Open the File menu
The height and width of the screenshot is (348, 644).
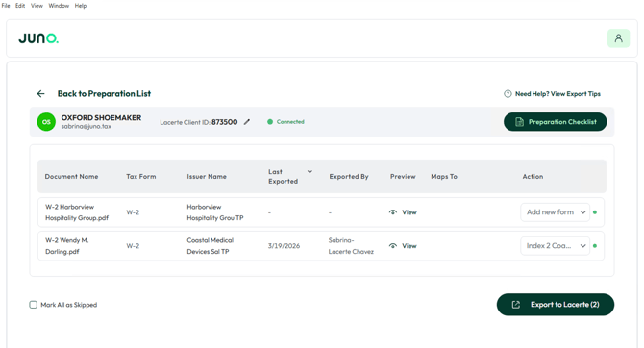point(6,6)
